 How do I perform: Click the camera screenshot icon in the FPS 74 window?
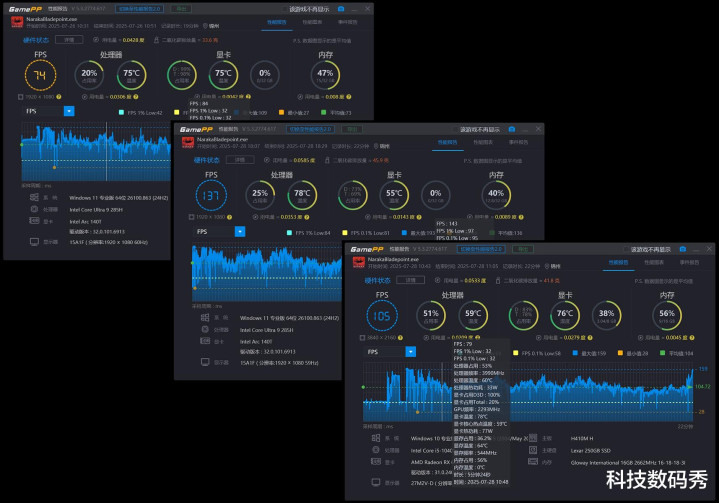(341, 9)
